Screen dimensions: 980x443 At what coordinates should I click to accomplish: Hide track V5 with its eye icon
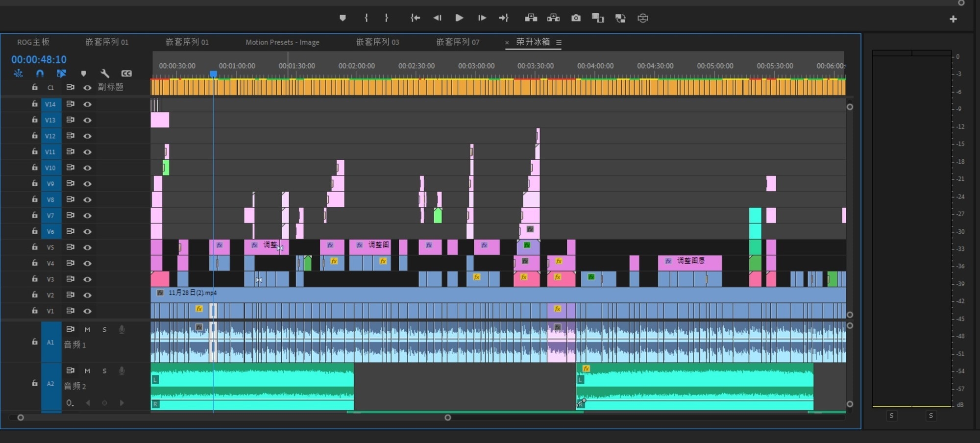pyautogui.click(x=87, y=247)
